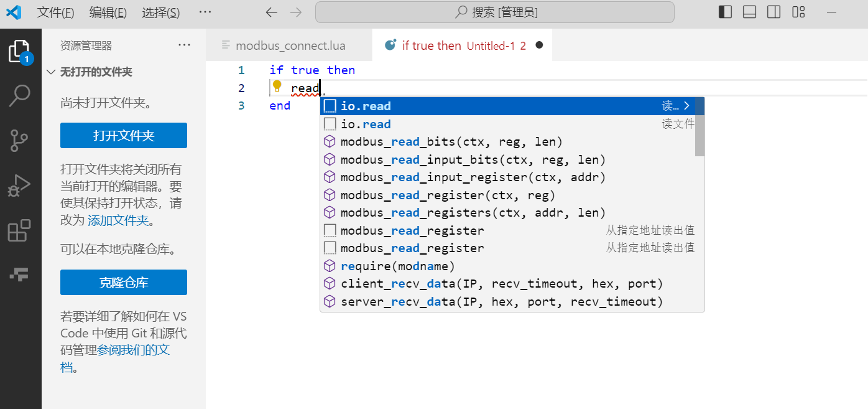The image size is (868, 409).
Task: Open the Explorer view in activity bar
Action: (20, 51)
